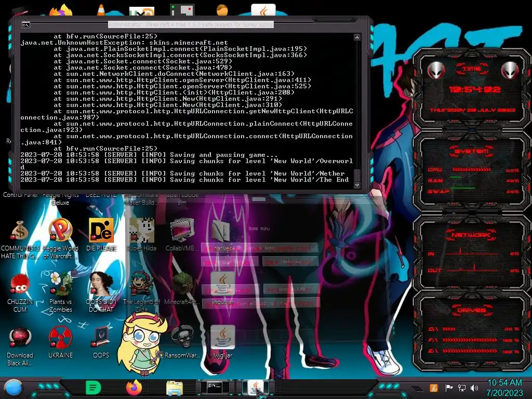This screenshot has width=532, height=399.
Task: Click the Java icon in the system tray
Action: click(x=433, y=388)
